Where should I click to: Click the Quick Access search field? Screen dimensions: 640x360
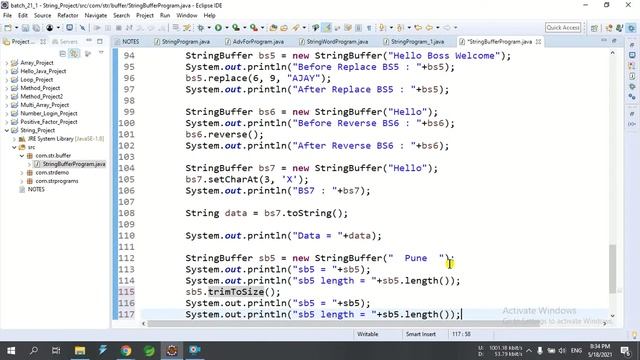(563, 28)
